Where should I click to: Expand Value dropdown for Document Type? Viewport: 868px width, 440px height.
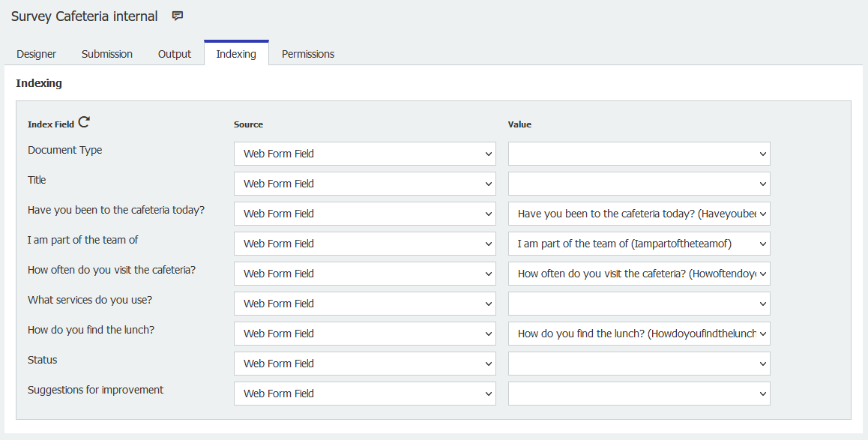point(639,154)
